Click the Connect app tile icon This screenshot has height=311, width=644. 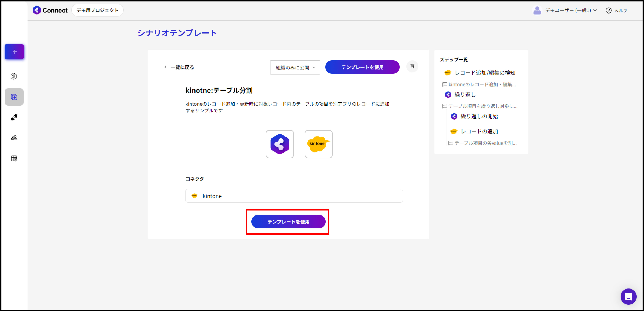[280, 144]
